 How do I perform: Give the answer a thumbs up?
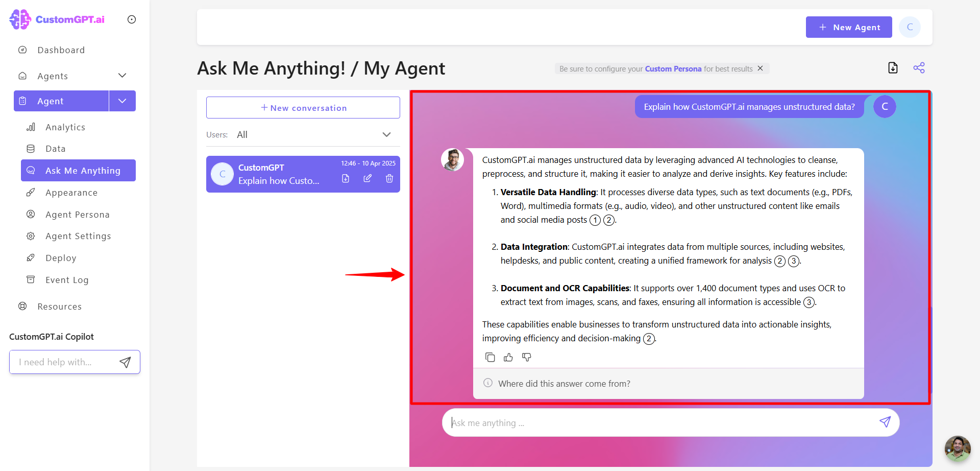click(508, 357)
